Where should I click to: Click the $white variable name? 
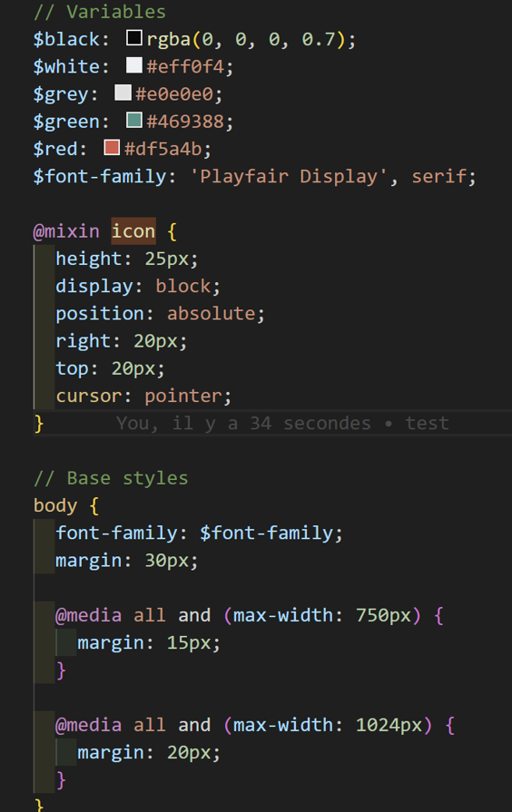(x=67, y=67)
